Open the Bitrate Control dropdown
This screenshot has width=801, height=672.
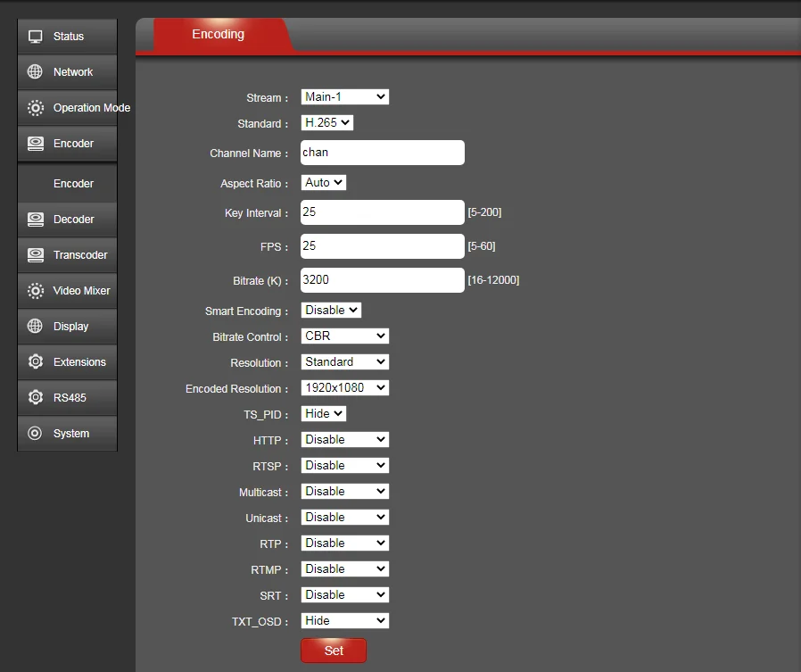[344, 336]
